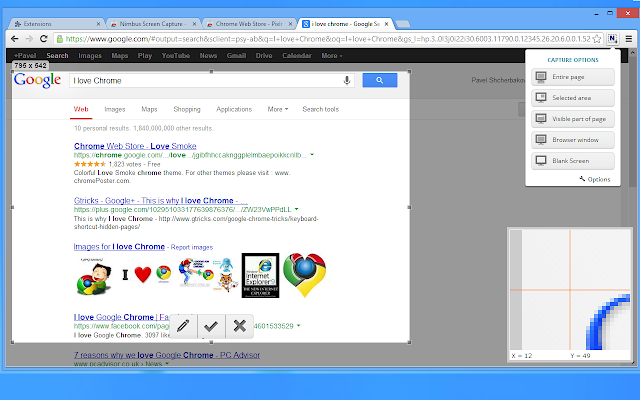This screenshot has width=640, height=400.
Task: Open the Chrome hamburger menu
Action: 629,39
